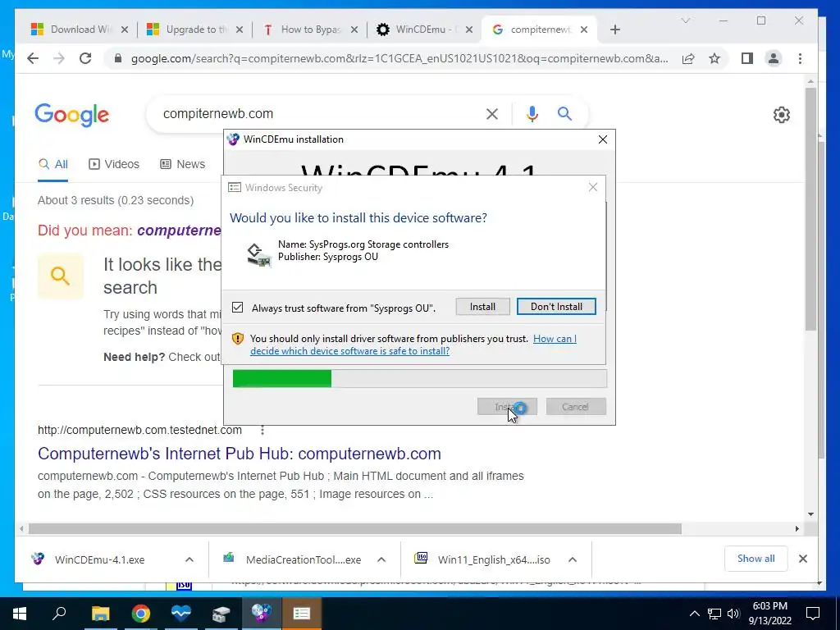Image resolution: width=840 pixels, height=630 pixels.
Task: Click the WinCDEmu installer taskbar icon
Action: pos(262,614)
